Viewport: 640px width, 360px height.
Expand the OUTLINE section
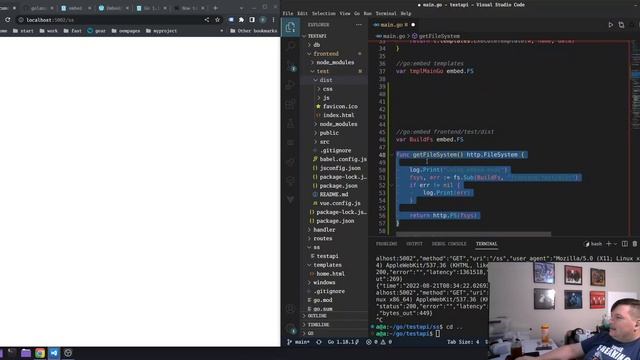coord(317,316)
